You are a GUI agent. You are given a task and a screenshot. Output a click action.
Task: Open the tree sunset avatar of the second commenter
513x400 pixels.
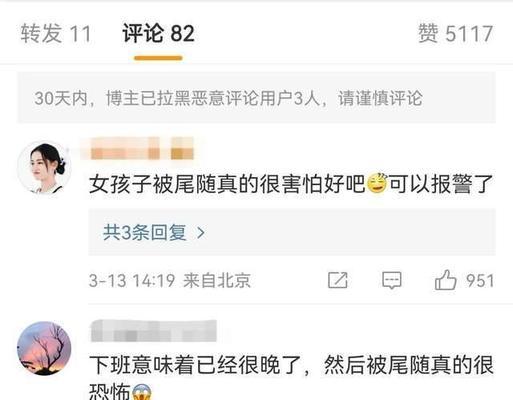tap(44, 348)
